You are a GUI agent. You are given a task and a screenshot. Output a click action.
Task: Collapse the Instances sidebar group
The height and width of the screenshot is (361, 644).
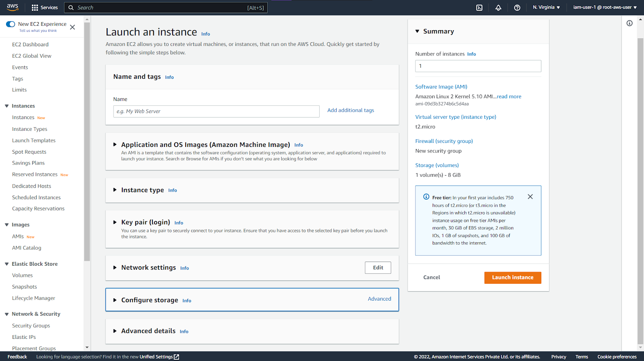pyautogui.click(x=7, y=106)
